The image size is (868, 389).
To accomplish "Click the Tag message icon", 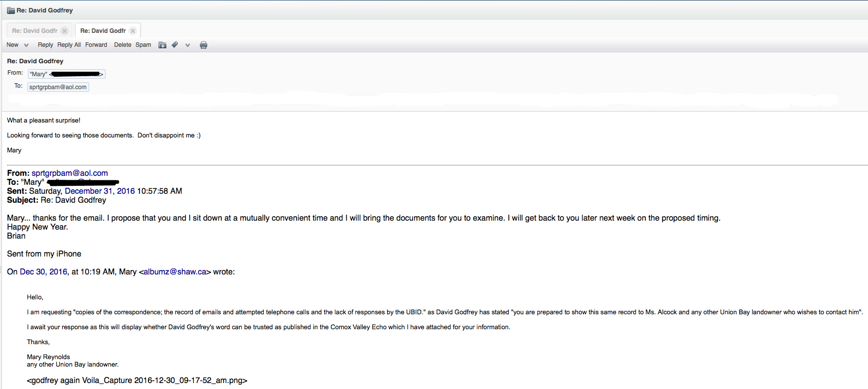I will click(175, 45).
